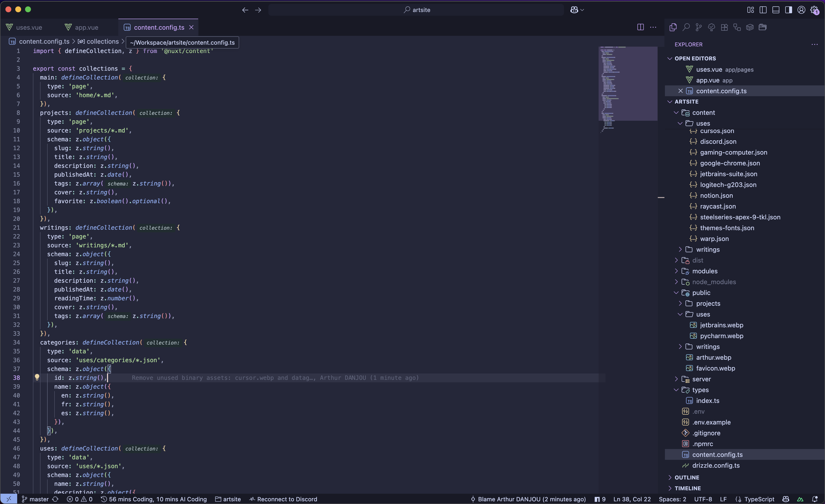This screenshot has width=825, height=504.
Task: Toggle the bottom panel visibility
Action: (776, 10)
